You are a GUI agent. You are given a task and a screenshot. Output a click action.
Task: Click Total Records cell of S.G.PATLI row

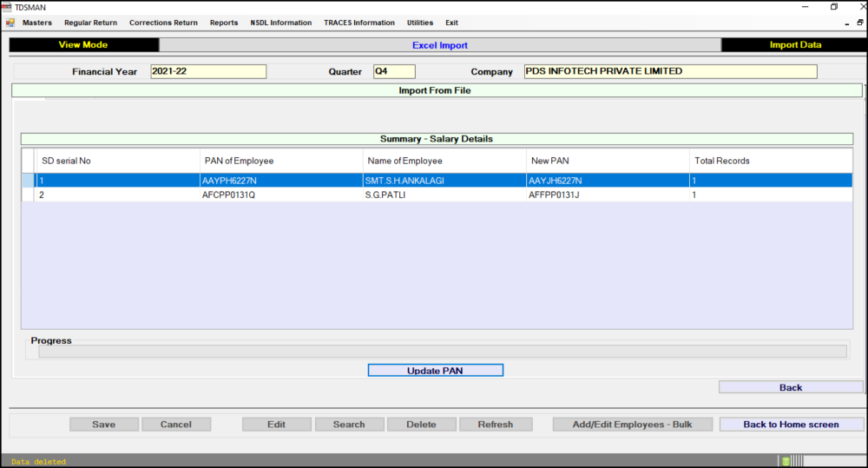tap(771, 195)
